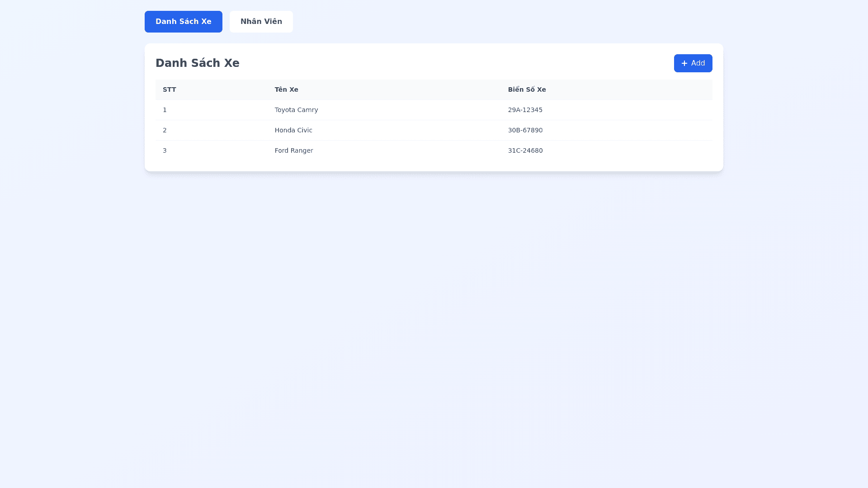868x488 pixels.
Task: Click row number 3 in STT column
Action: (165, 150)
